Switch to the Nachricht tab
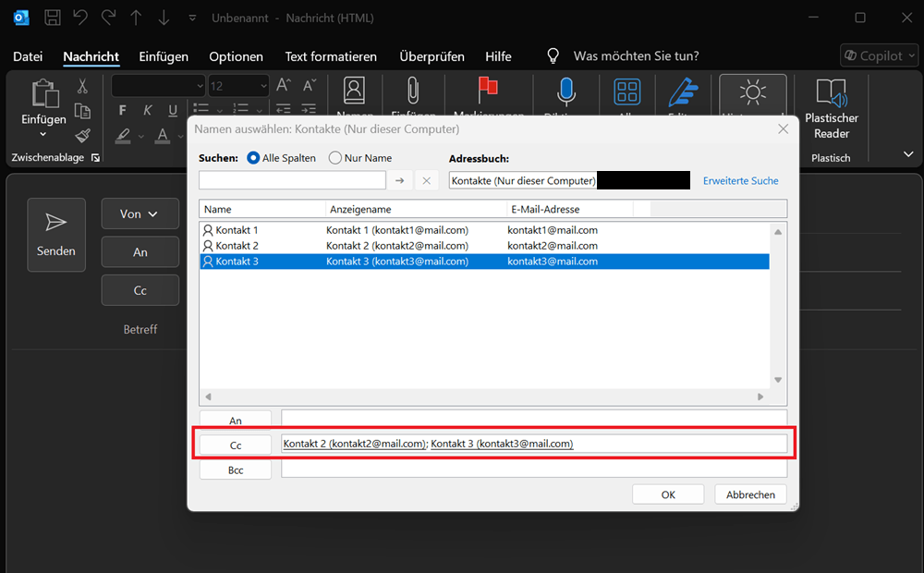 tap(91, 56)
